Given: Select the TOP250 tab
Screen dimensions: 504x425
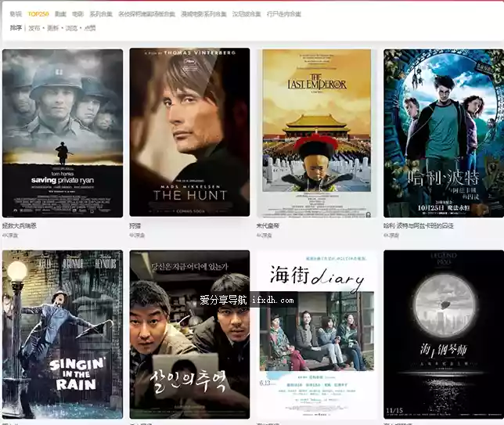Looking at the screenshot, I should click(x=38, y=14).
